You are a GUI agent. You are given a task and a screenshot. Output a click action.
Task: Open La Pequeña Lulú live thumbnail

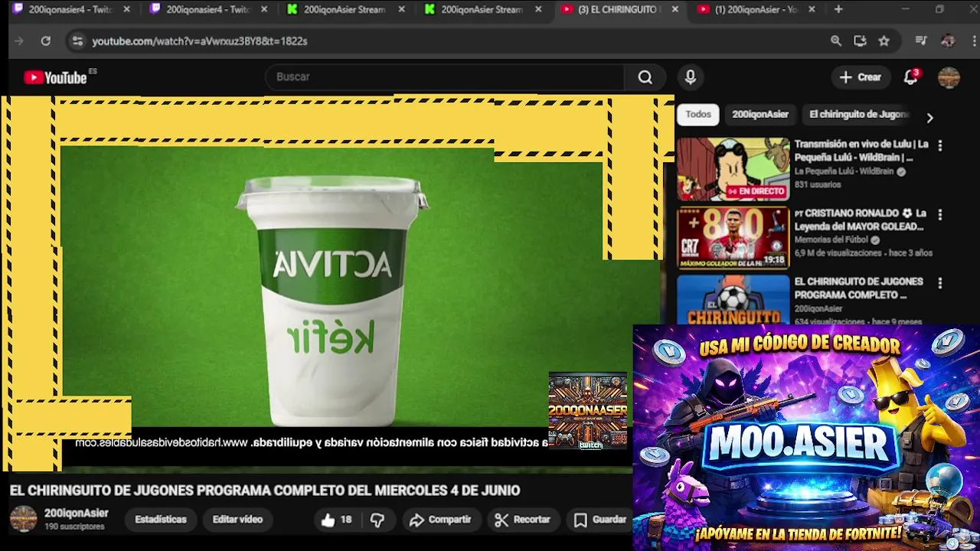tap(733, 169)
